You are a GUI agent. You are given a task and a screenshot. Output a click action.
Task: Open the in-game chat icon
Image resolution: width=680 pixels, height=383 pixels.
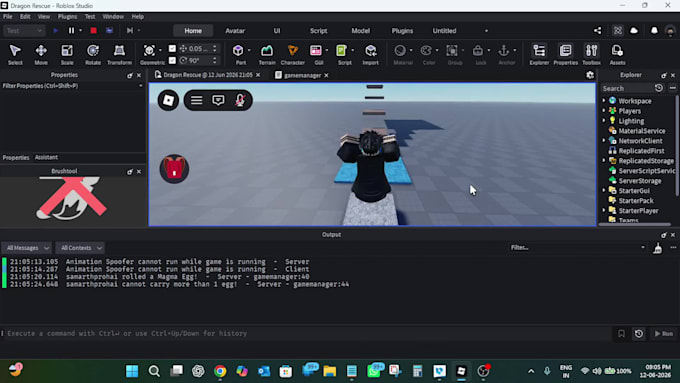pyautogui.click(x=218, y=100)
